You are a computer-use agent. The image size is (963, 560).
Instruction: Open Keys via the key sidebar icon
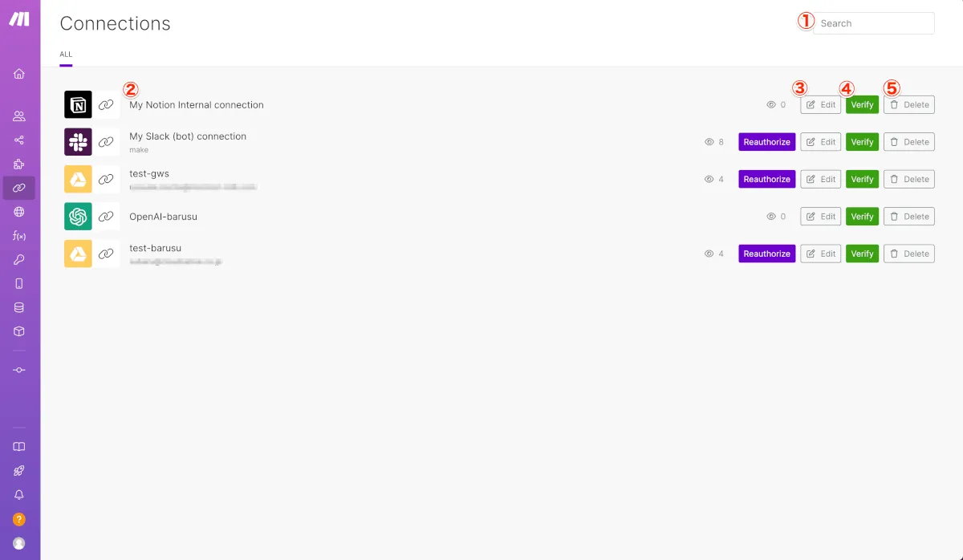(x=19, y=259)
